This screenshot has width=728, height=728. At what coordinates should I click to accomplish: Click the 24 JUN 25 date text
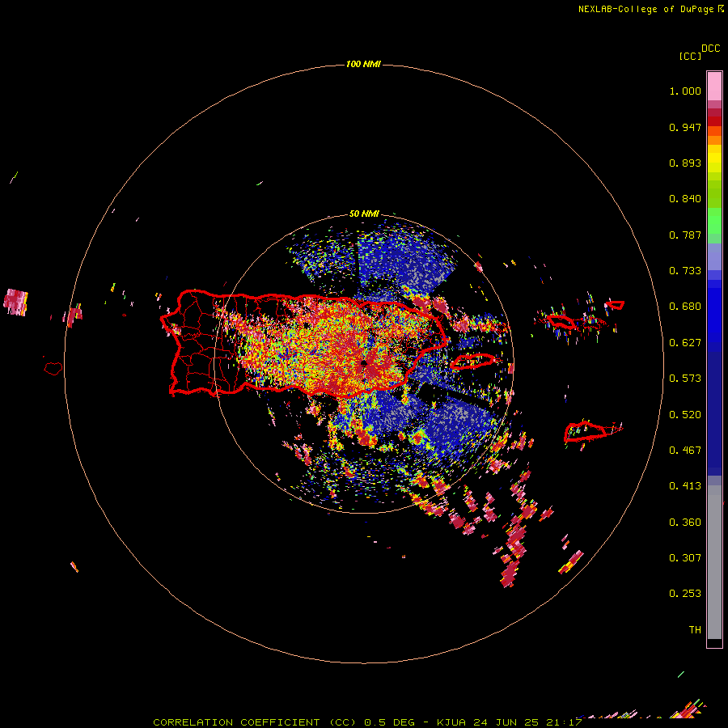506,722
